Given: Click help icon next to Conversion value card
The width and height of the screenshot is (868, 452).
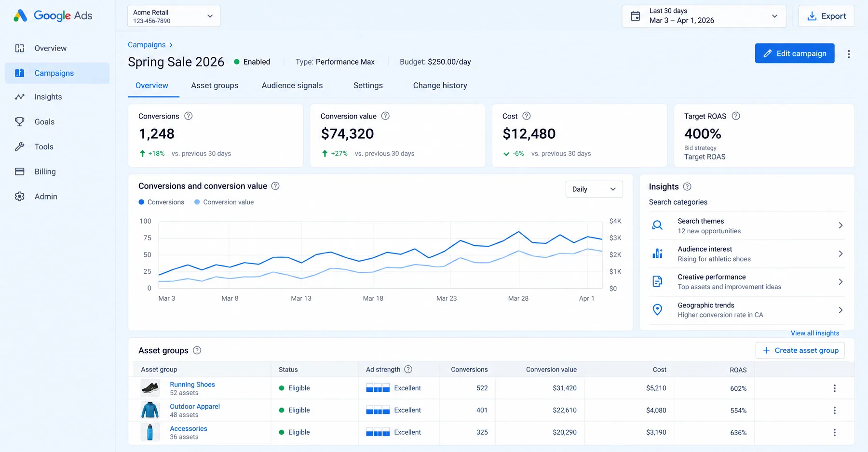Looking at the screenshot, I should 385,116.
